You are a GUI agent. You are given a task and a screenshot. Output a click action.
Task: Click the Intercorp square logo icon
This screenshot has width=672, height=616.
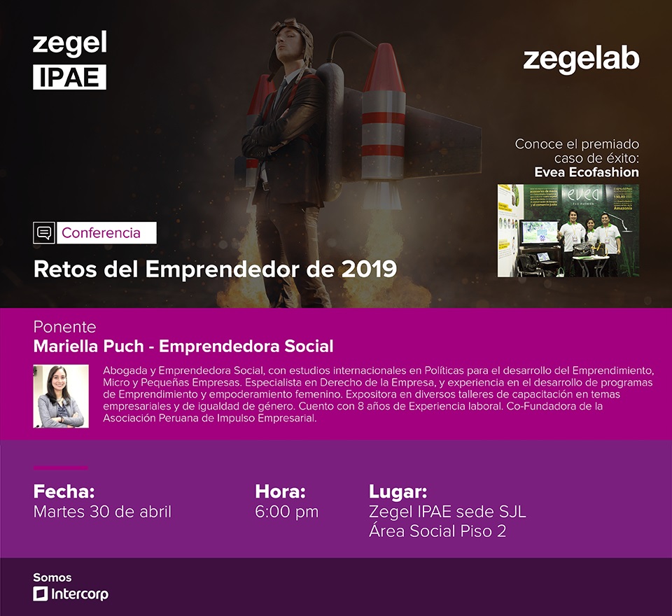41,594
